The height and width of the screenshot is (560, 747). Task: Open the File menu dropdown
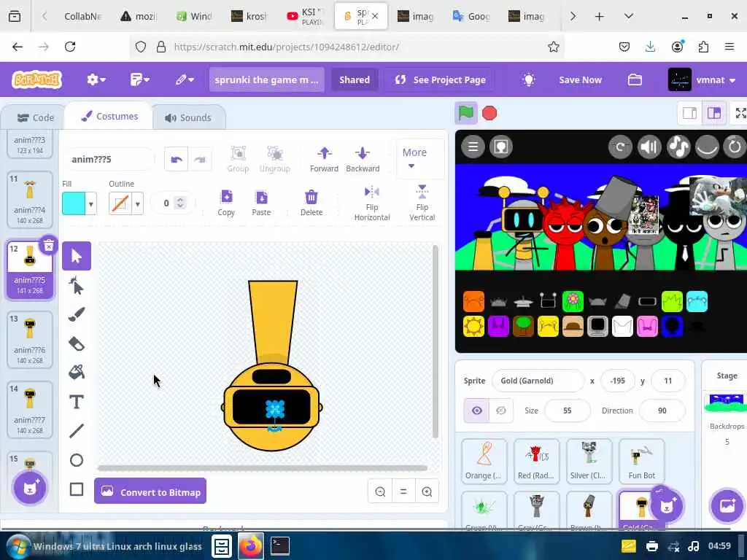coord(139,80)
